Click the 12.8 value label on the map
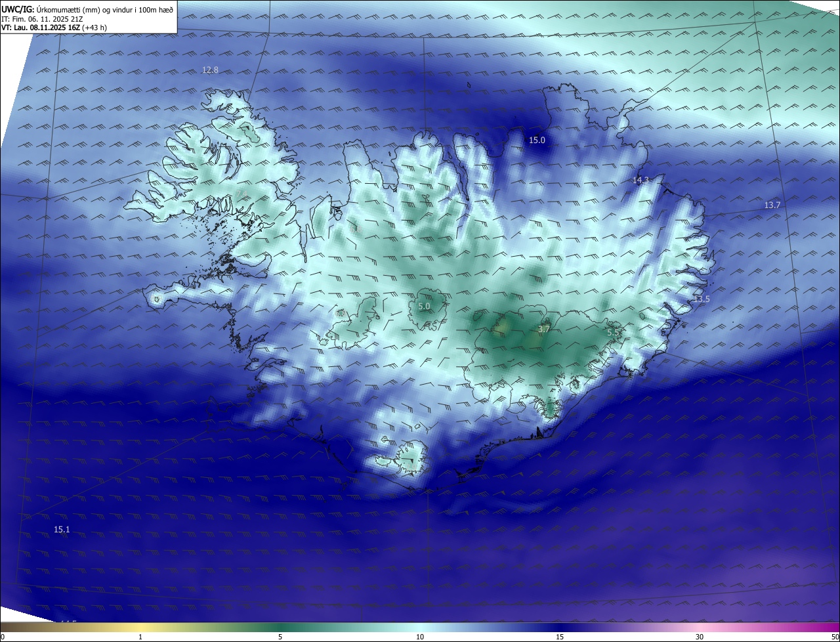 [210, 70]
